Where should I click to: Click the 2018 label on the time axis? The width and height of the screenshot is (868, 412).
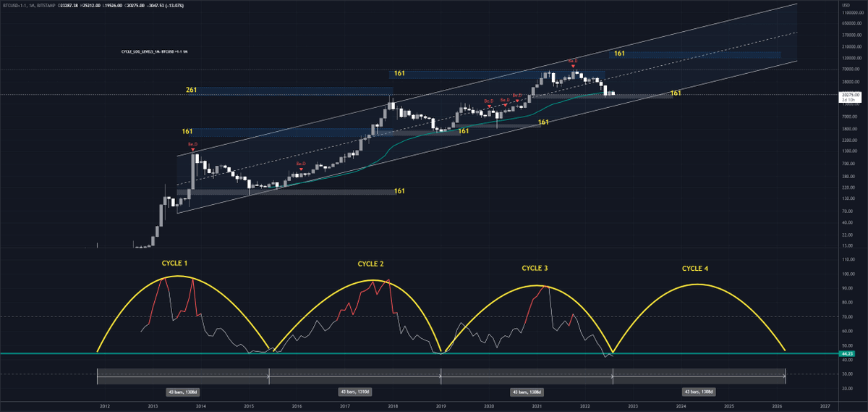click(393, 407)
